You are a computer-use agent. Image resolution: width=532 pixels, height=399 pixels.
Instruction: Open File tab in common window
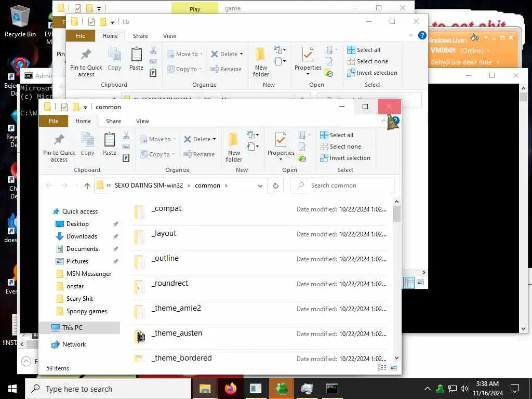[54, 121]
